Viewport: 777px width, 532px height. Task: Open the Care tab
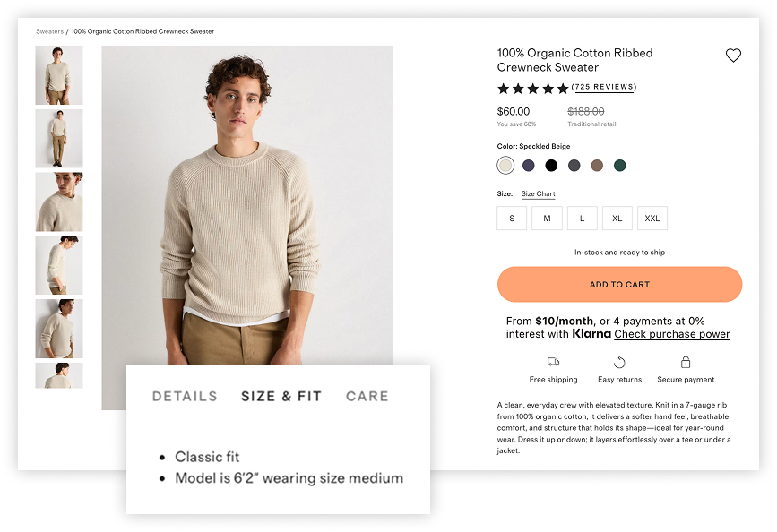coord(367,396)
